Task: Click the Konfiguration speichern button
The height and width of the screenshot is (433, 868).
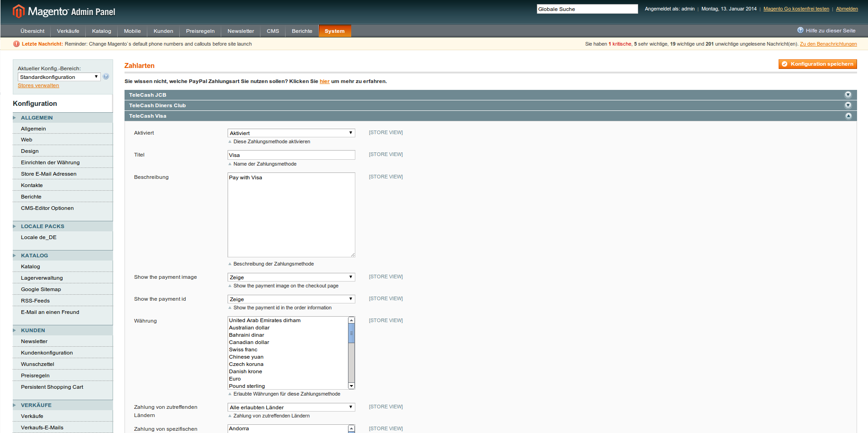Action: pos(817,64)
